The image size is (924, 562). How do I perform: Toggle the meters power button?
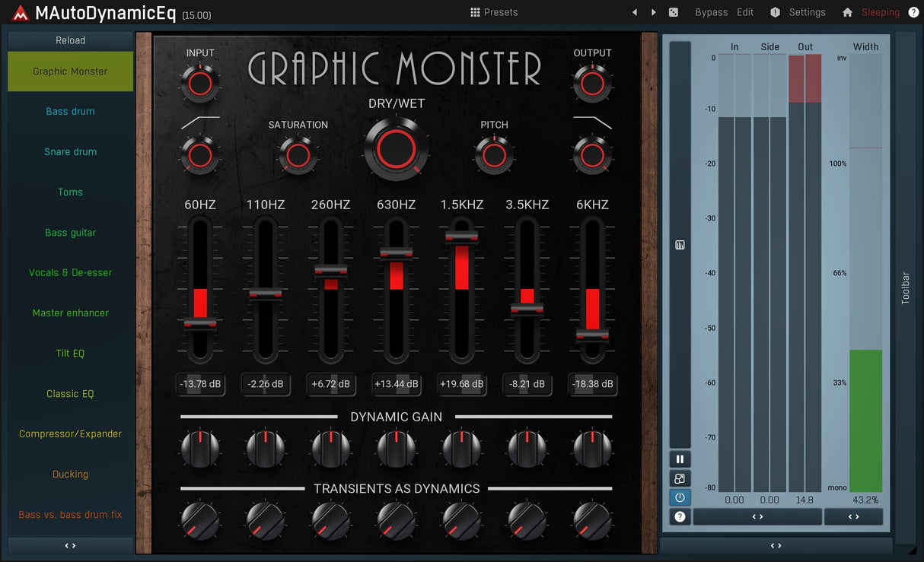(x=680, y=497)
